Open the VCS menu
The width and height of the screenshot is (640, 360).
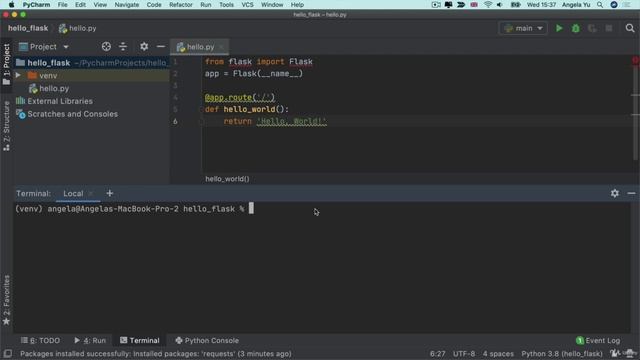(x=247, y=5)
